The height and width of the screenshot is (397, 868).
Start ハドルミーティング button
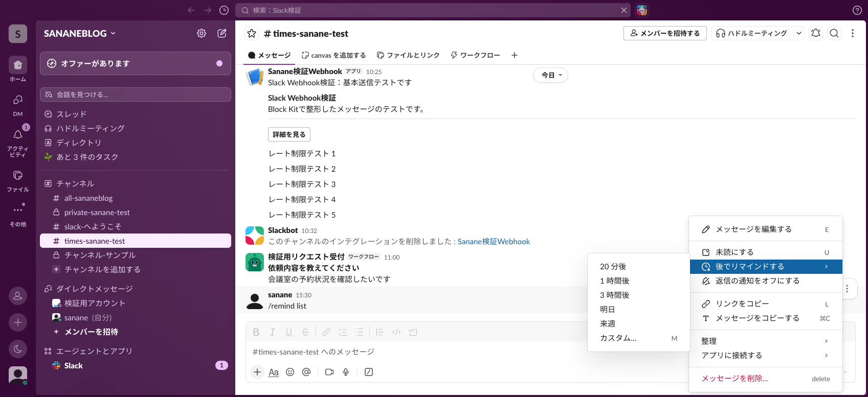point(752,33)
